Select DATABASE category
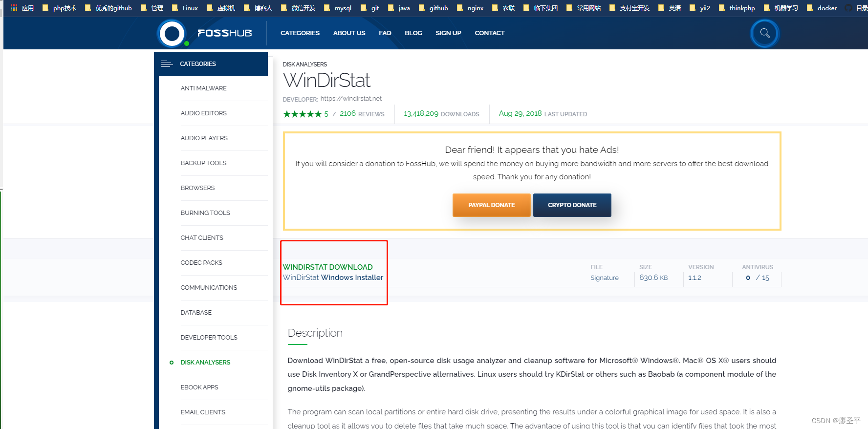 click(196, 313)
